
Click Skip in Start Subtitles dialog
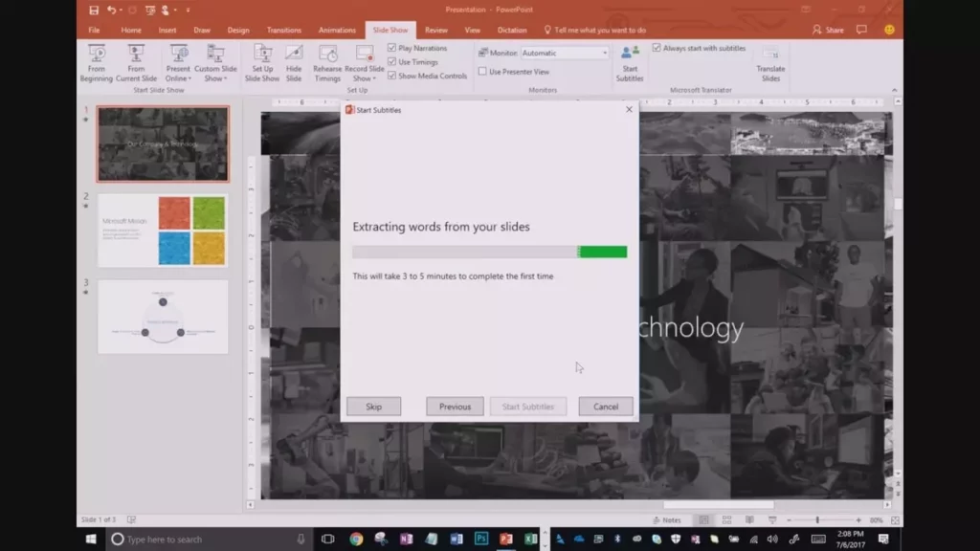[374, 406]
